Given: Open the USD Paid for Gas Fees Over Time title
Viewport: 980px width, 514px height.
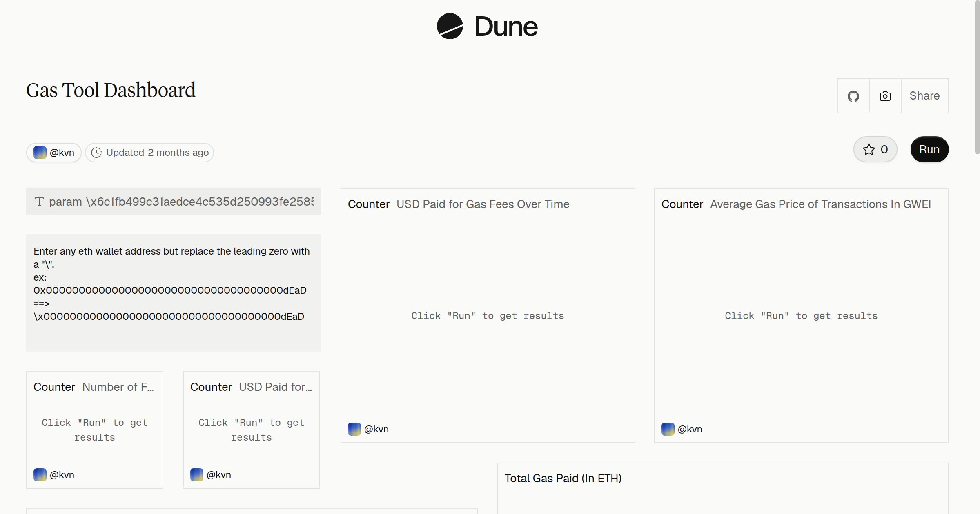Looking at the screenshot, I should pos(483,204).
